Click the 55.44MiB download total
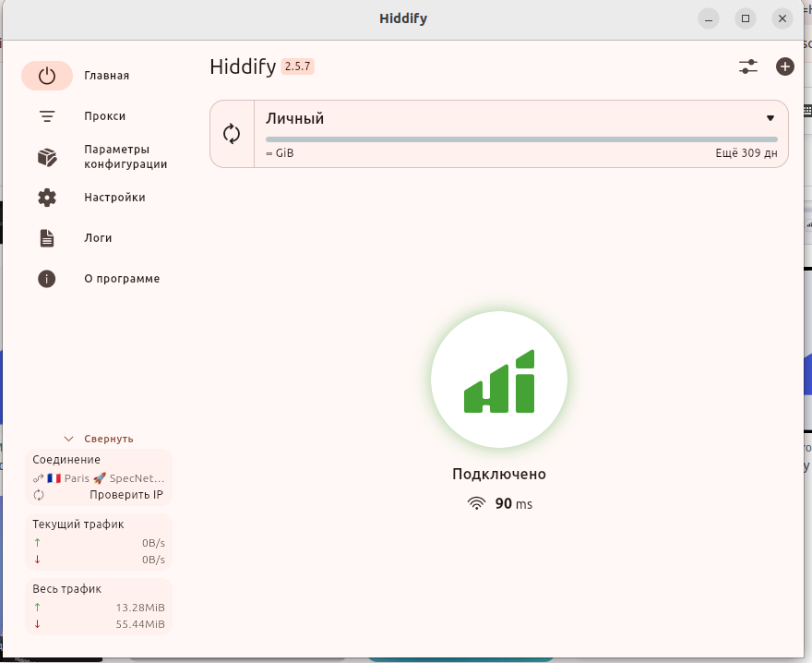The width and height of the screenshot is (812, 663). [x=140, y=624]
